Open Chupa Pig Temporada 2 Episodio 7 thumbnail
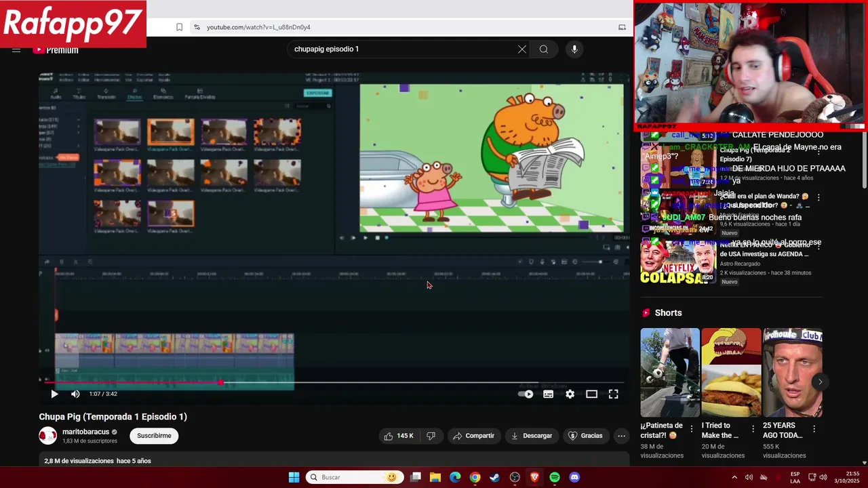Viewport: 868px width, 488px height. pyautogui.click(x=678, y=166)
